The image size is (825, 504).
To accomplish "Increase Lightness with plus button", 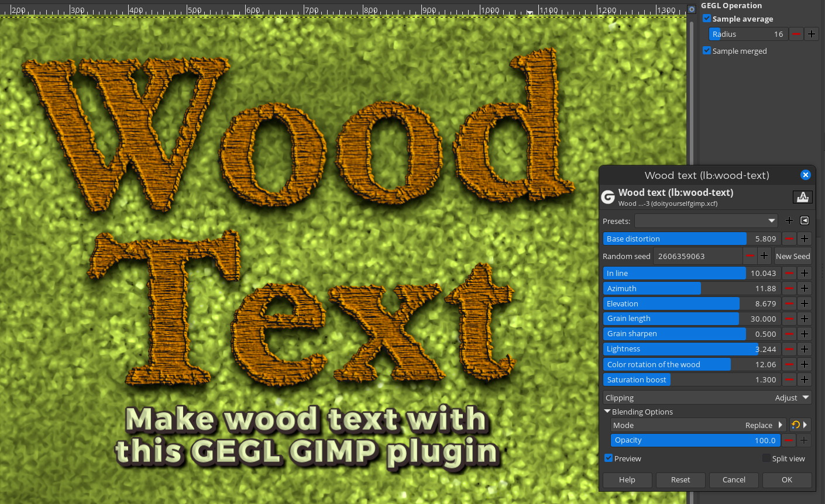I will [x=805, y=349].
